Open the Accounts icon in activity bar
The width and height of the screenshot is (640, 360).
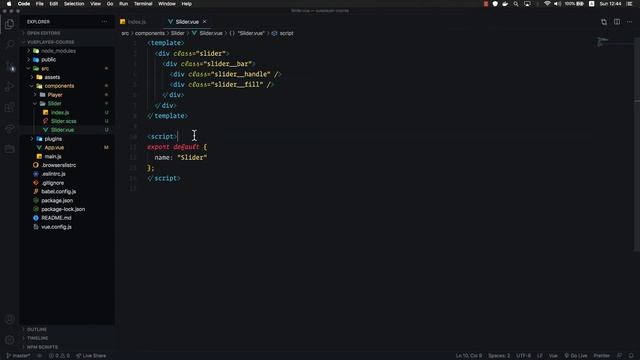9,319
